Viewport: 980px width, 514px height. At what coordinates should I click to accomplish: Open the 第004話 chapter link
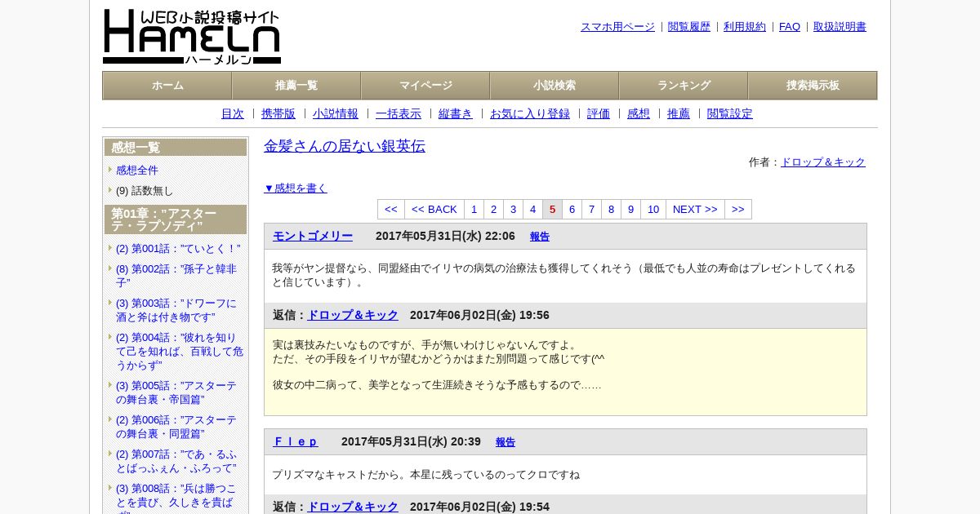point(180,351)
